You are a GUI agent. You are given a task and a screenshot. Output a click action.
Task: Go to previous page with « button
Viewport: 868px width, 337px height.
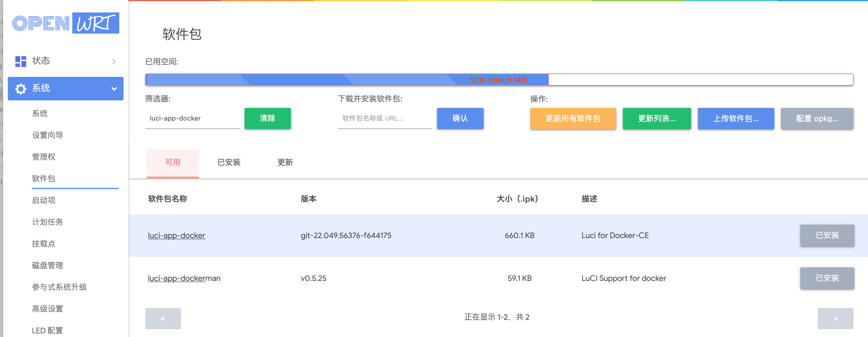(x=163, y=318)
